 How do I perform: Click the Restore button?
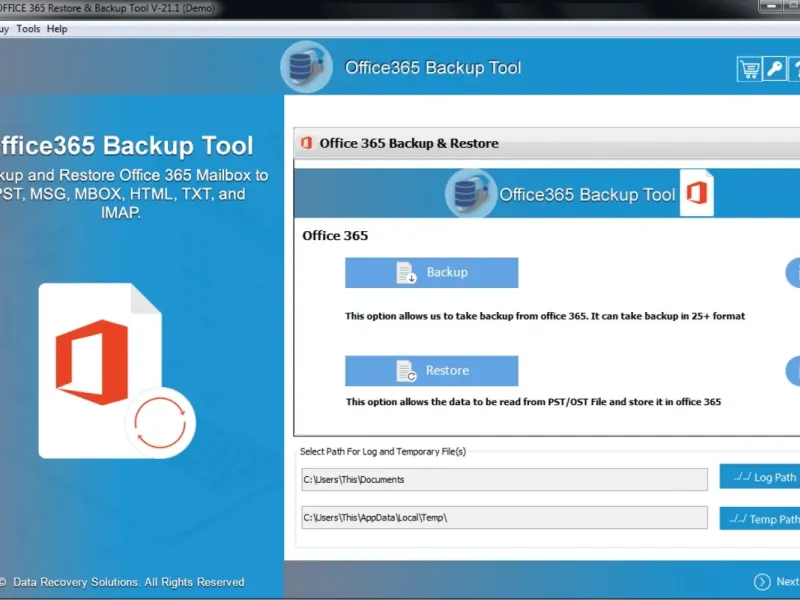coord(432,371)
